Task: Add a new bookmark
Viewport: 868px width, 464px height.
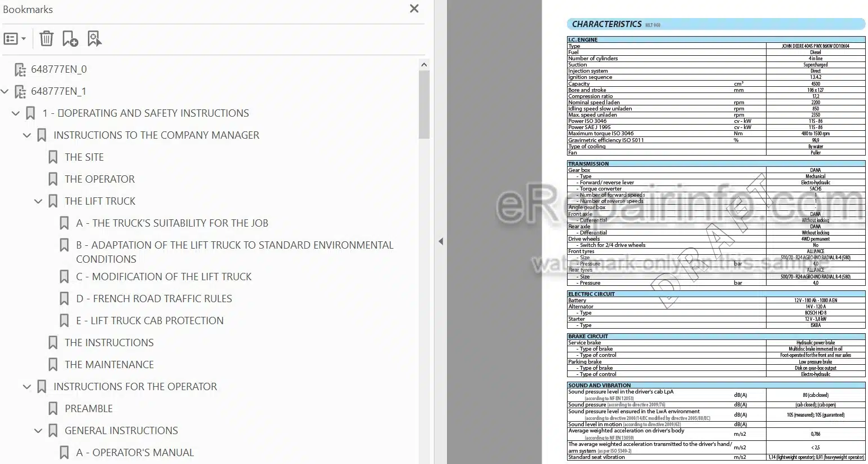Action: (x=70, y=39)
